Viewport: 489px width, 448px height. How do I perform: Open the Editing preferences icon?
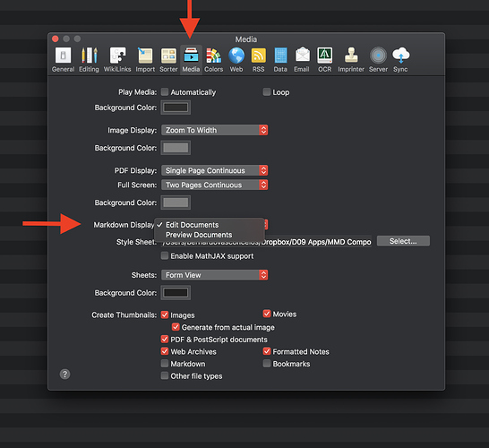point(89,60)
